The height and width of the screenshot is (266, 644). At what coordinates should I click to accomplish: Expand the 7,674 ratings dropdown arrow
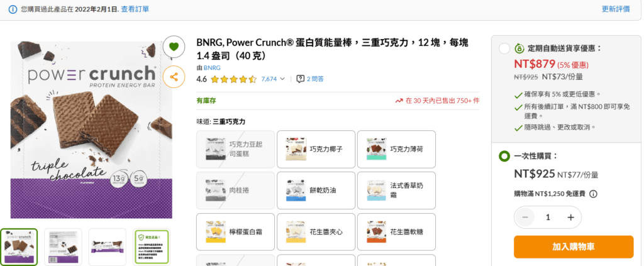(282, 79)
